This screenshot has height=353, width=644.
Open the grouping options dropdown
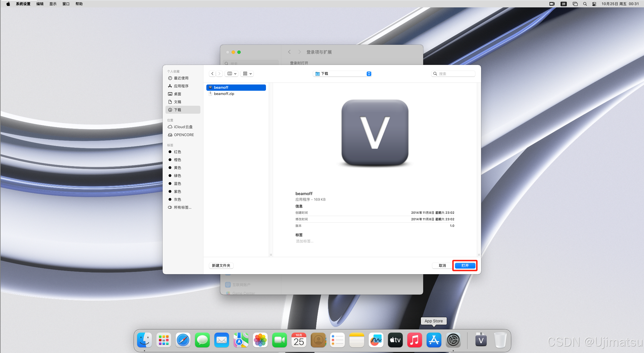247,74
